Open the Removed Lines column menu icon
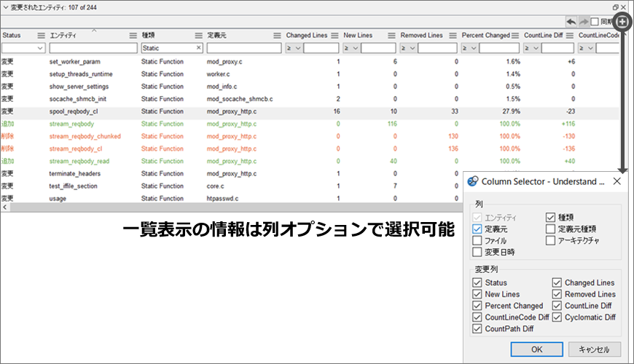The height and width of the screenshot is (364, 634). tap(453, 36)
